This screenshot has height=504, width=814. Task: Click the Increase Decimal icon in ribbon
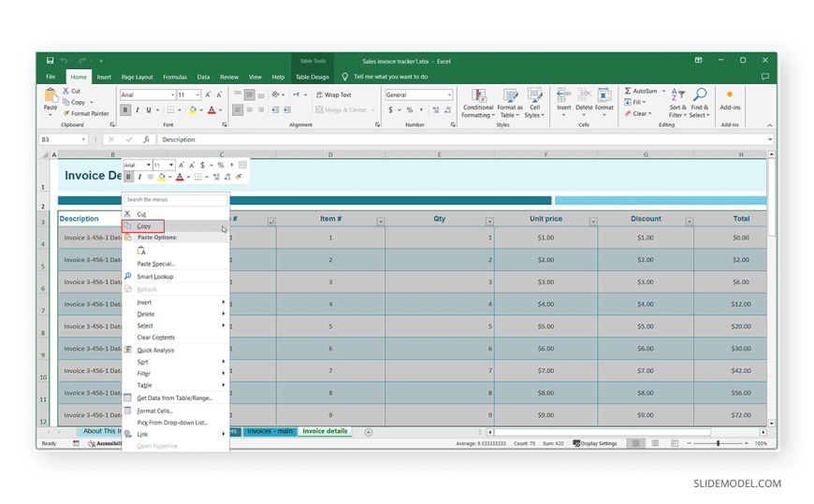click(x=436, y=110)
